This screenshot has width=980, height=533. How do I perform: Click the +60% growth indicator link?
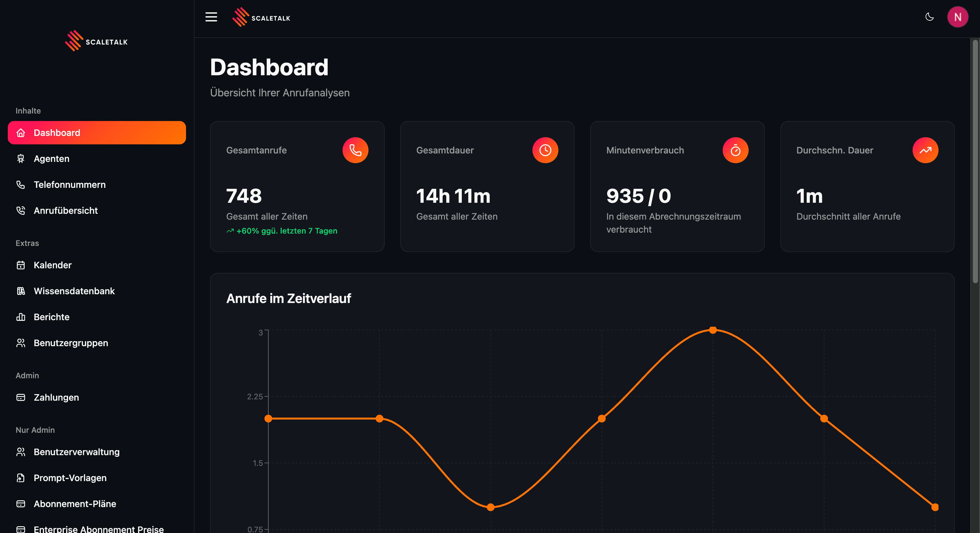(282, 231)
